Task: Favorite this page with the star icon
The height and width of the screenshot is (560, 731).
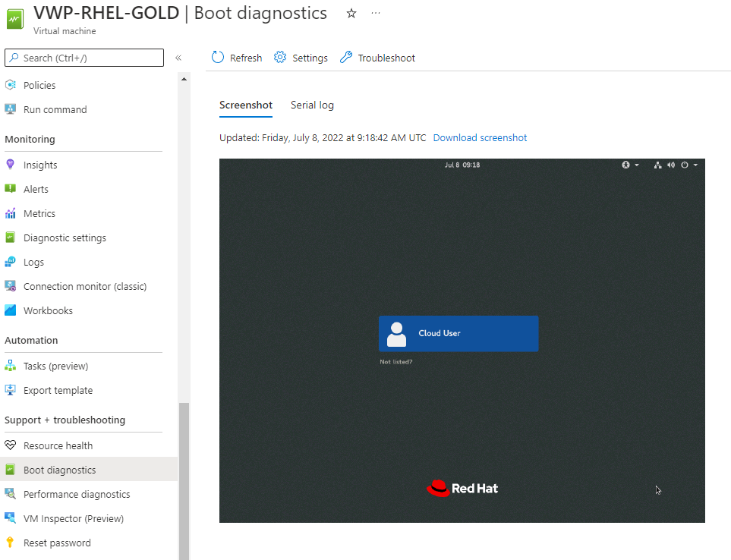Action: click(x=351, y=14)
